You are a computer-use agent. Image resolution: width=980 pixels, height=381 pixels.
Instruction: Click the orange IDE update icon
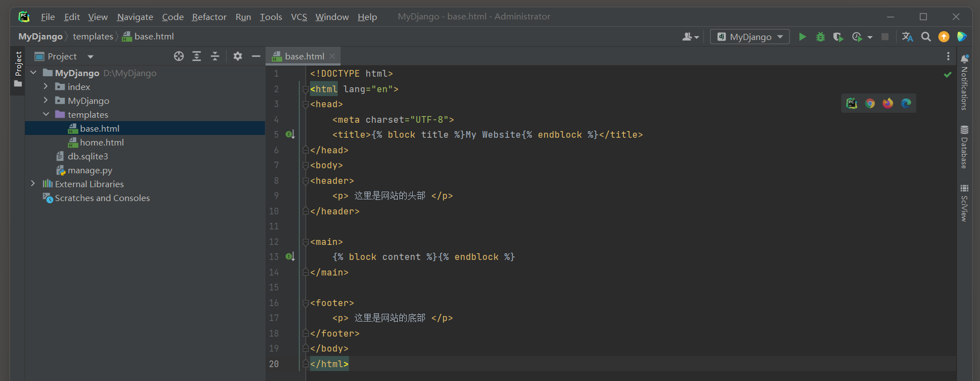pos(944,37)
